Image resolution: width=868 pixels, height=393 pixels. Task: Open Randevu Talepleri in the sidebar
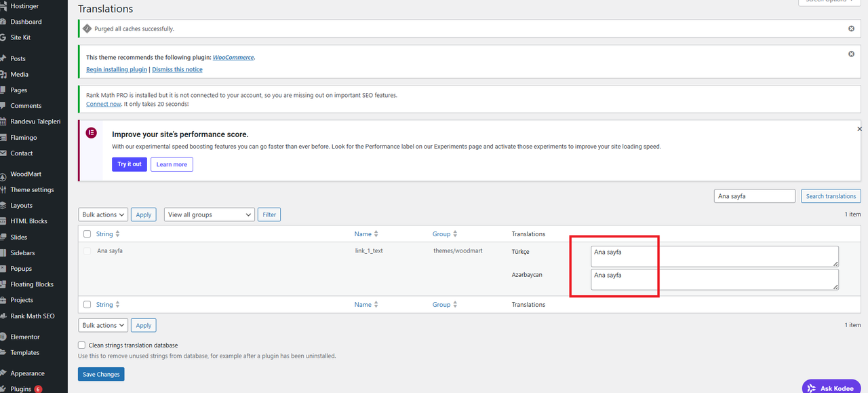[35, 121]
